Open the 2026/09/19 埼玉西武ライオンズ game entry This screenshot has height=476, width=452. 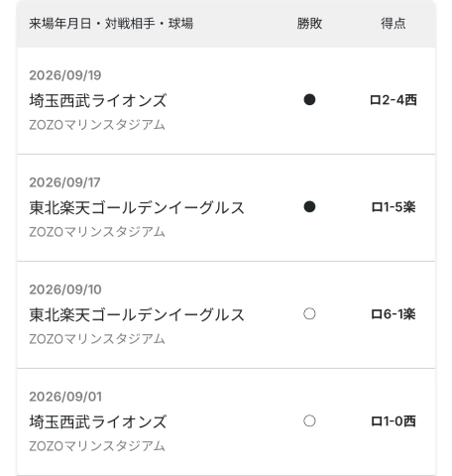(x=226, y=100)
